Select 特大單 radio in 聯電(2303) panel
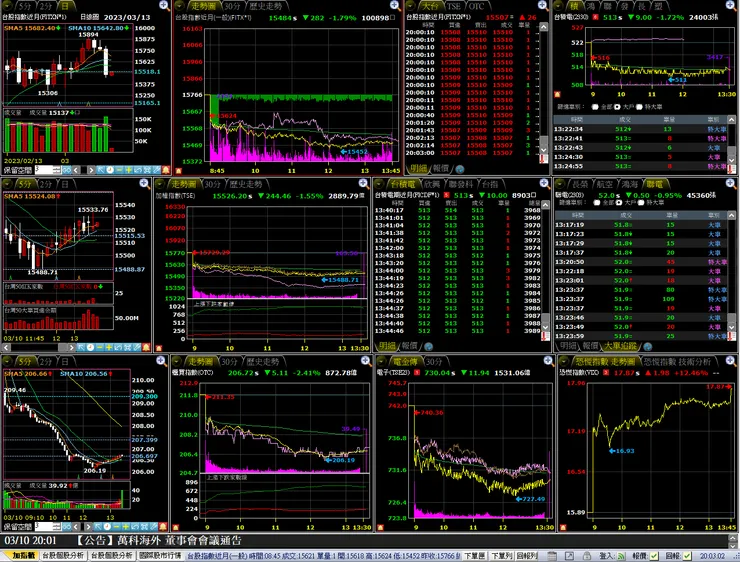740x562 pixels. pyautogui.click(x=641, y=203)
